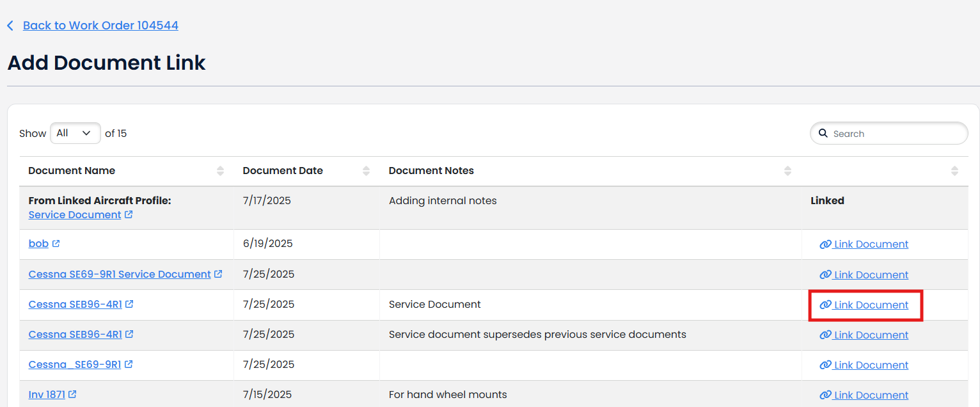Select the date 6/19/2025 in bob row
Screen dimensions: 980x407
[x=267, y=243]
